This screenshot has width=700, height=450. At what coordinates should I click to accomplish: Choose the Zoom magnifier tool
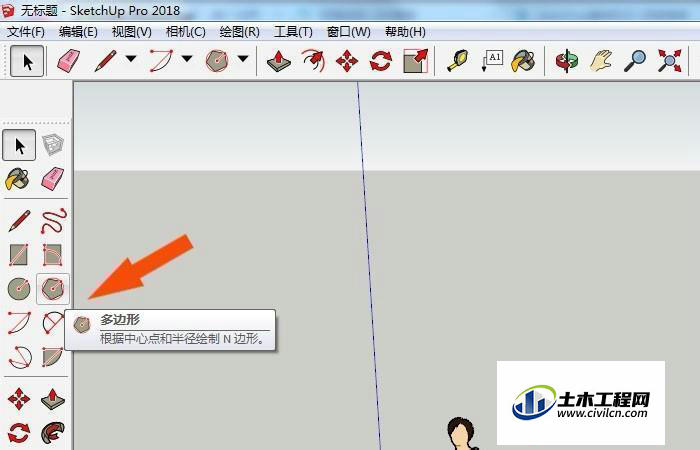coord(635,61)
